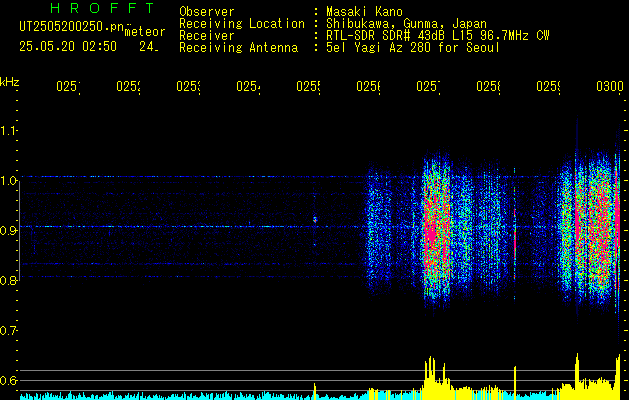Click the Receiving Location label
The width and height of the screenshot is (629, 400).
click(242, 24)
